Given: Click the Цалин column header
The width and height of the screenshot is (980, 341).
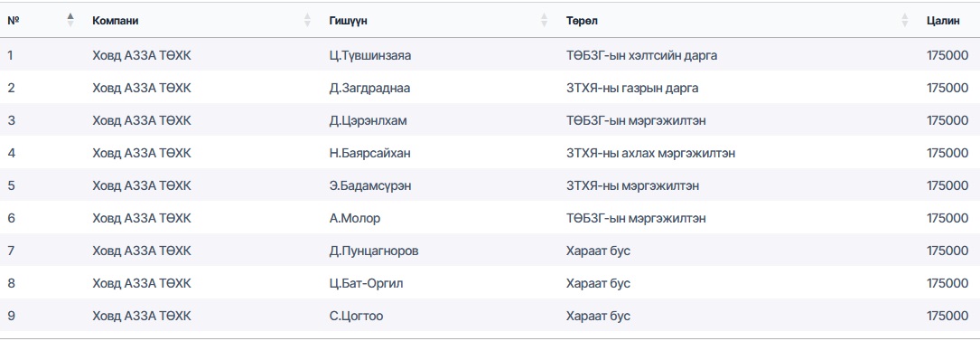Looking at the screenshot, I should click(943, 21).
